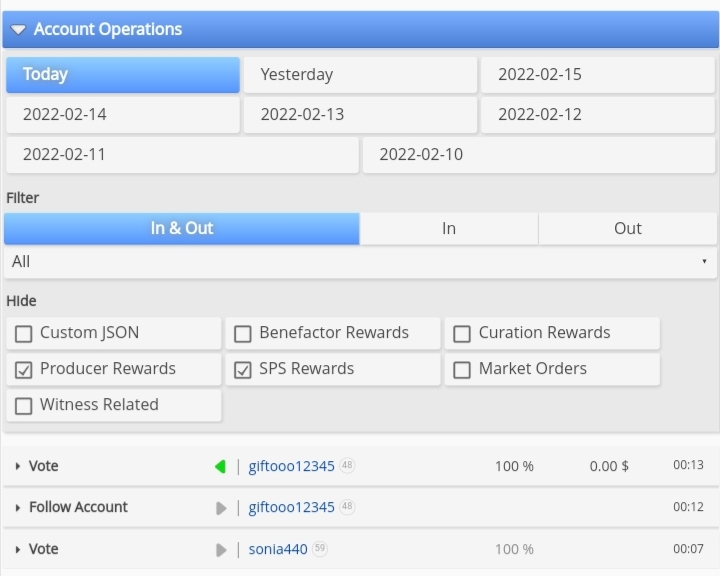
Task: Open giftooo12345 link in Follow Account row
Action: [291, 508]
